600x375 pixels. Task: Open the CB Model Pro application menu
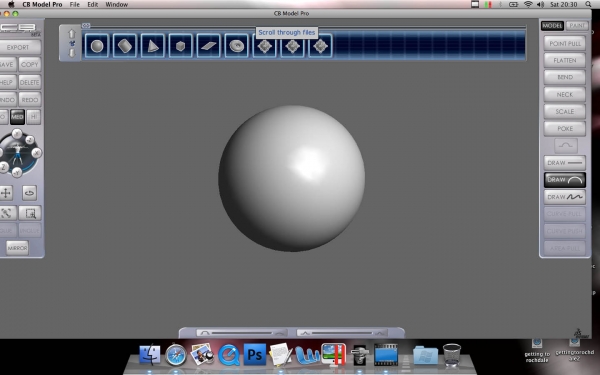[42, 5]
